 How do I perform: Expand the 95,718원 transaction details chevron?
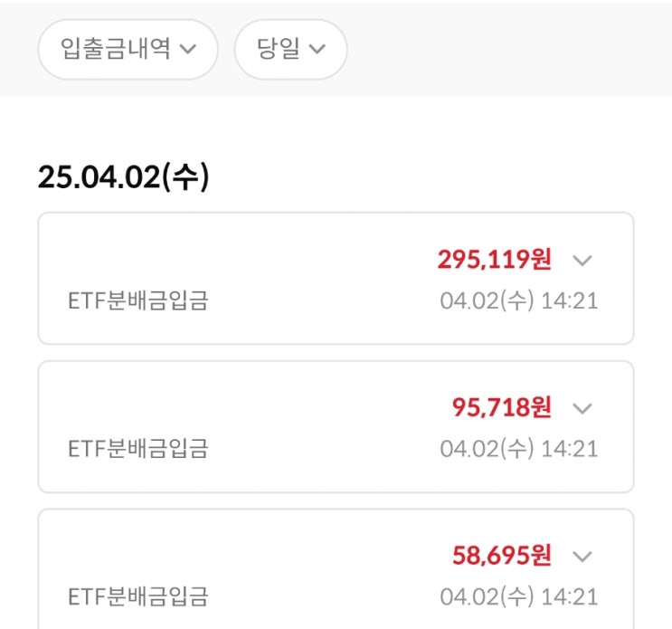coord(582,408)
